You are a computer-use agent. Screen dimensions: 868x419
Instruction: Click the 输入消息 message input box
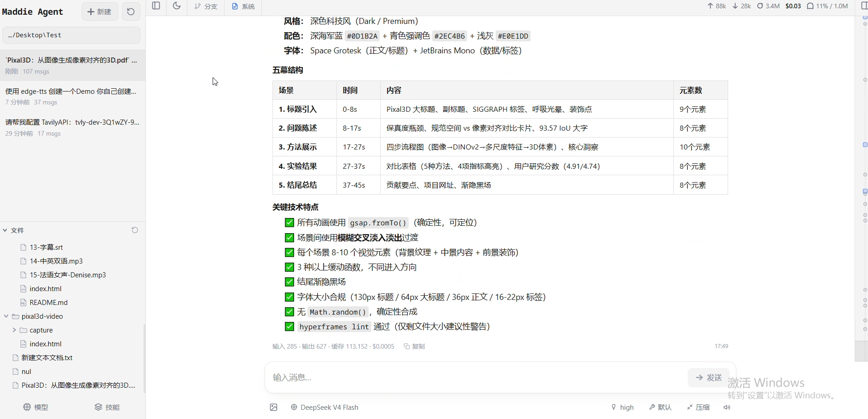click(476, 377)
